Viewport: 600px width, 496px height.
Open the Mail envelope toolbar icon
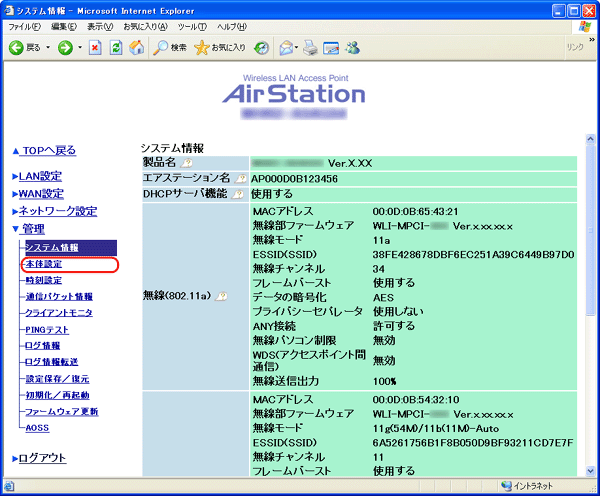(x=286, y=48)
